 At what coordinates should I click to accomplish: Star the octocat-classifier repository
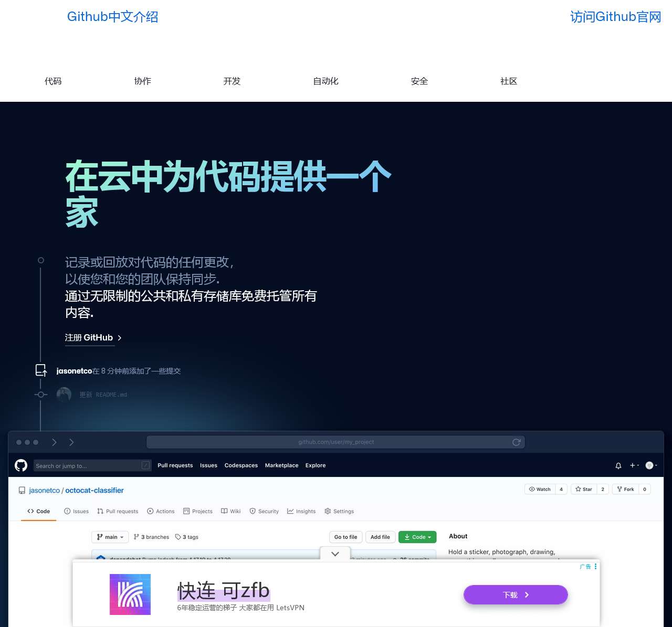click(x=584, y=489)
